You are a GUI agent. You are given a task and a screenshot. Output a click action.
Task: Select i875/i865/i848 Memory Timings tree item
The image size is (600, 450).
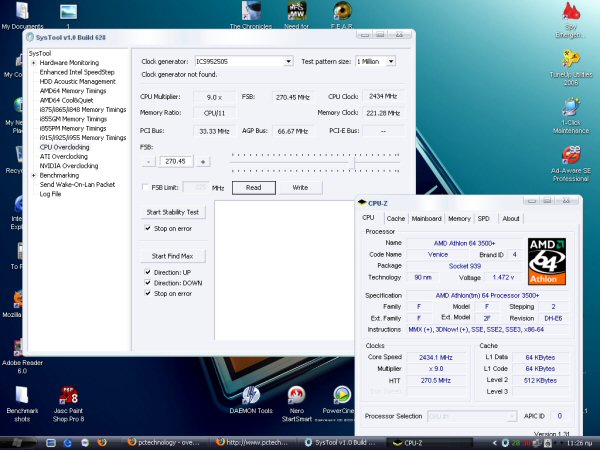tap(83, 109)
